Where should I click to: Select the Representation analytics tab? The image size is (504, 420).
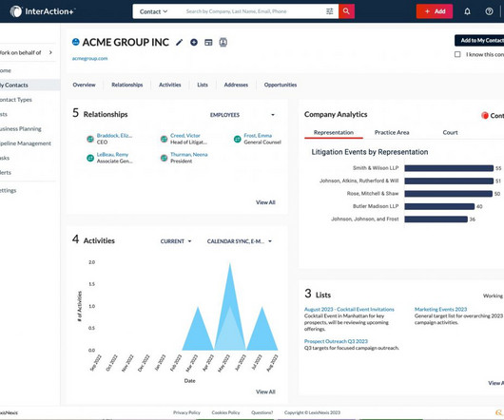[x=334, y=132]
